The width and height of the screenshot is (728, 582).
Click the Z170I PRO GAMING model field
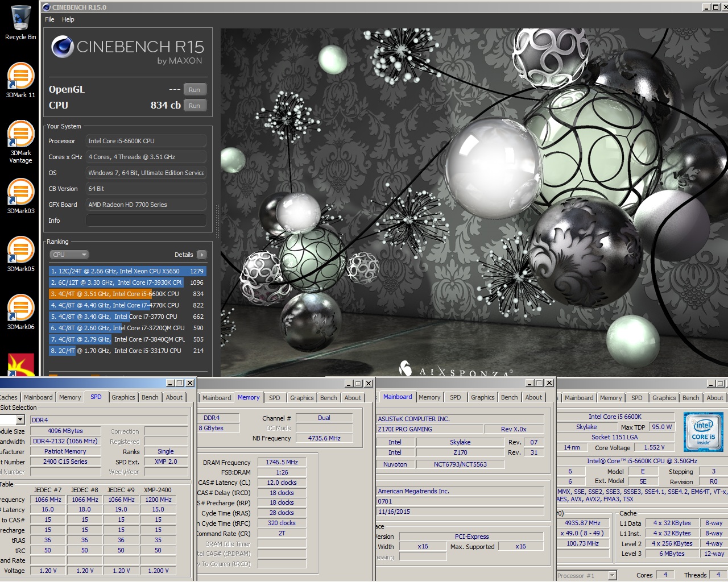tap(430, 429)
